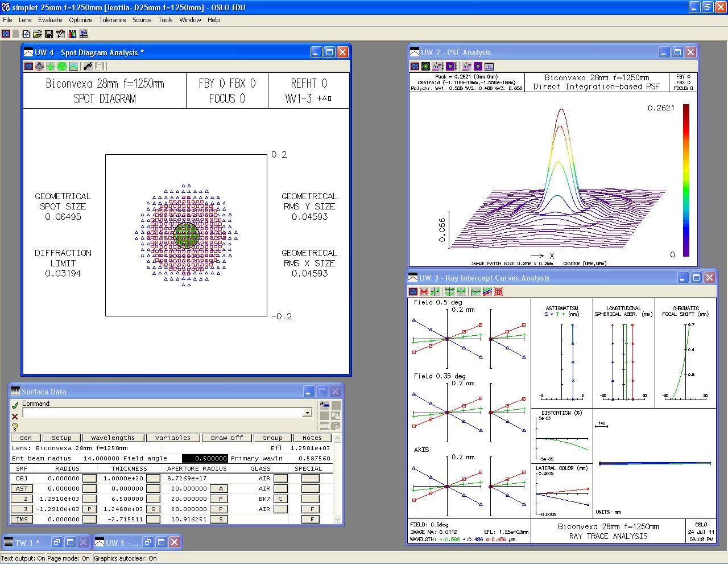Click the green ray intercept icon in UW 3

coord(435,291)
